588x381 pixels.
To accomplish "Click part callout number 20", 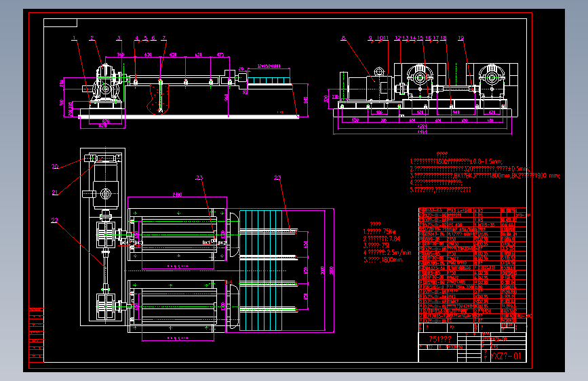I will [55, 167].
